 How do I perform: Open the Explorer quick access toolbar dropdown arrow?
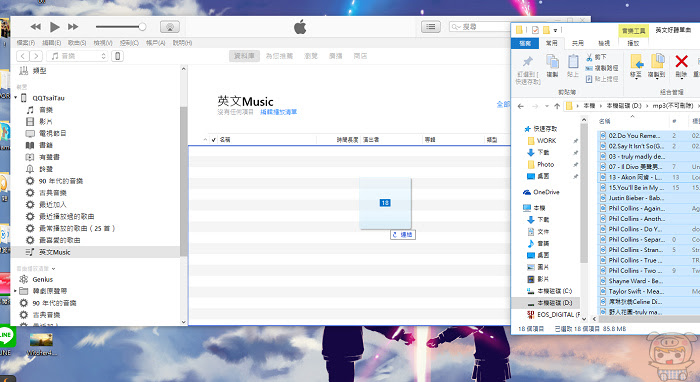point(555,30)
